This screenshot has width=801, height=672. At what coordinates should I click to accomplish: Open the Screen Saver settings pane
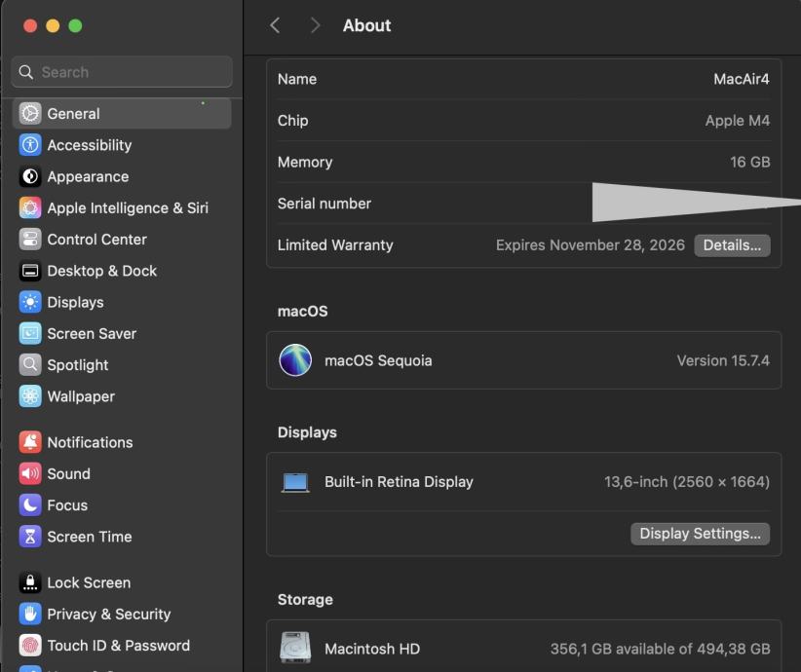[92, 333]
